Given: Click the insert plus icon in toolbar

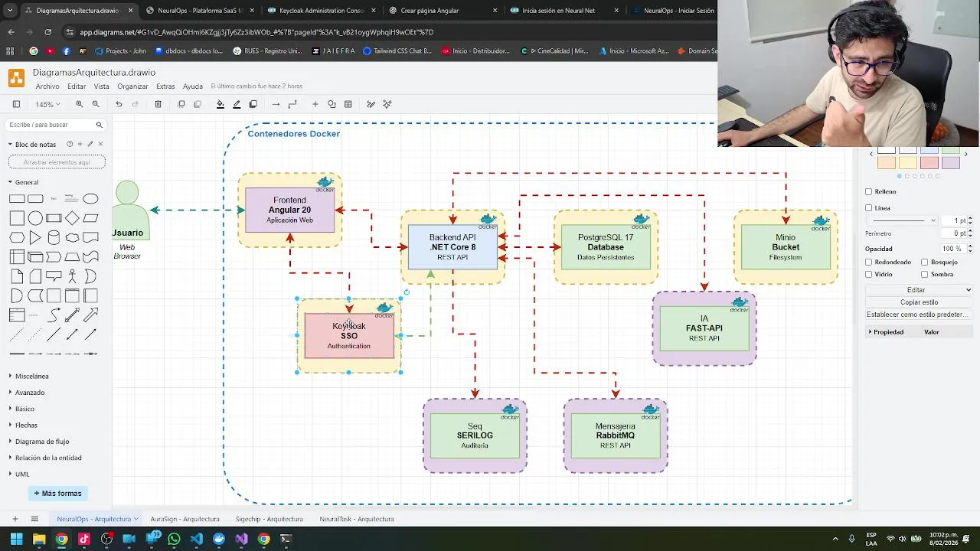Looking at the screenshot, I should click(x=315, y=104).
